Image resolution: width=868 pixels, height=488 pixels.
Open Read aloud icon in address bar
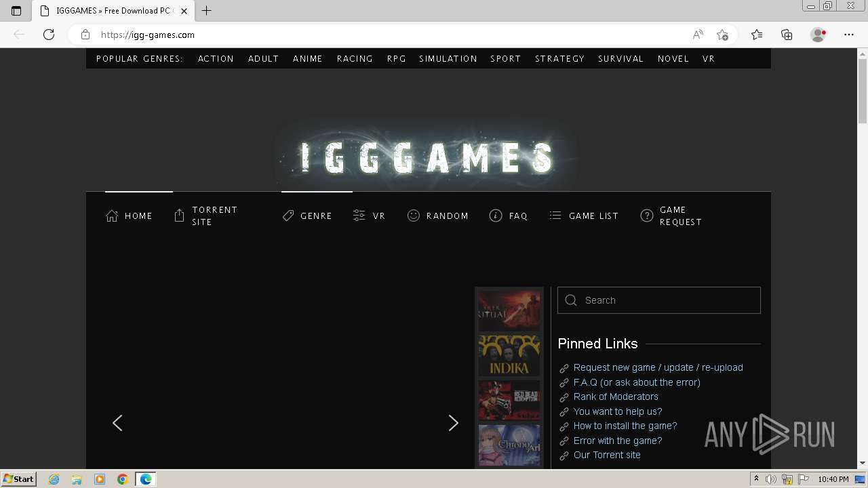pos(698,35)
